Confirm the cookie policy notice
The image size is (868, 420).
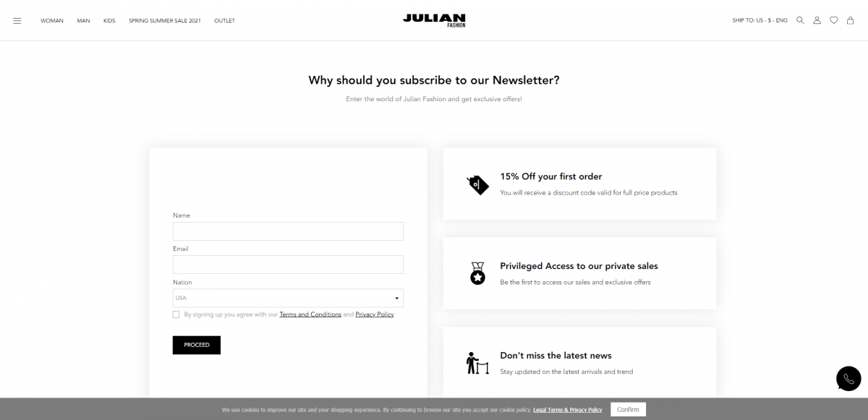click(627, 409)
